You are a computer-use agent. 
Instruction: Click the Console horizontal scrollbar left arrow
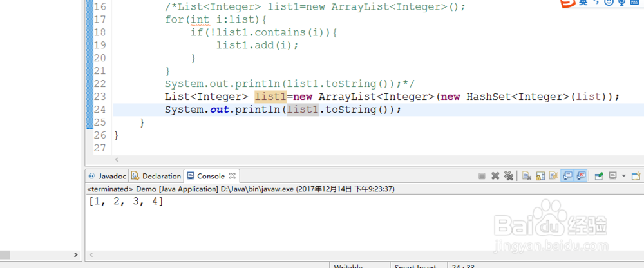(x=90, y=255)
